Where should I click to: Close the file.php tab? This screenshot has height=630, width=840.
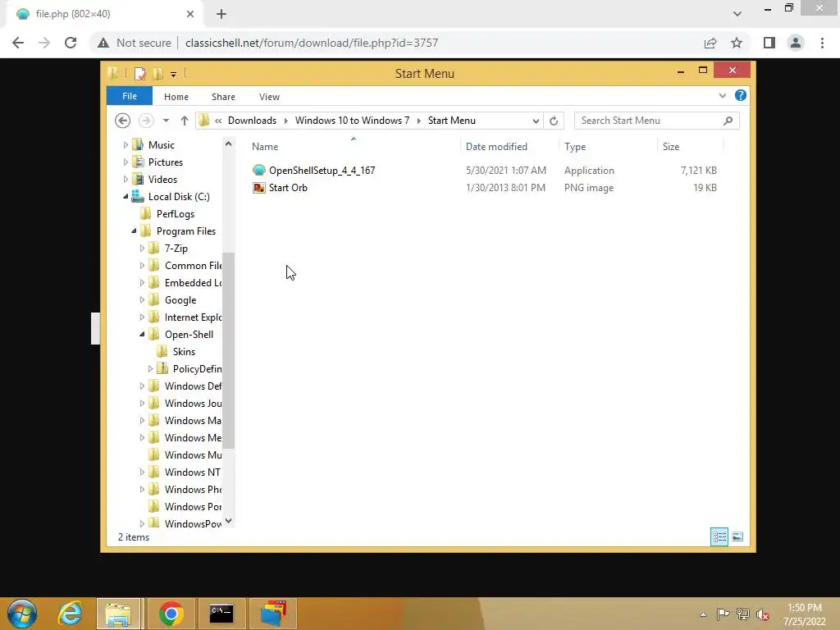[x=190, y=14]
